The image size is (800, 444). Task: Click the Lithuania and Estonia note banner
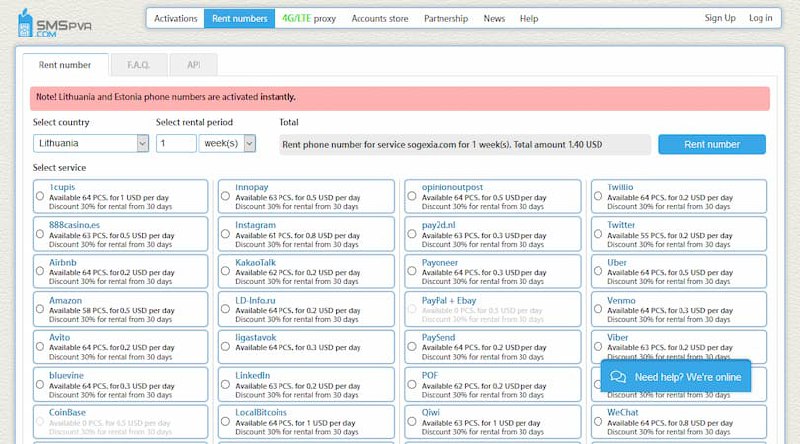coord(399,98)
